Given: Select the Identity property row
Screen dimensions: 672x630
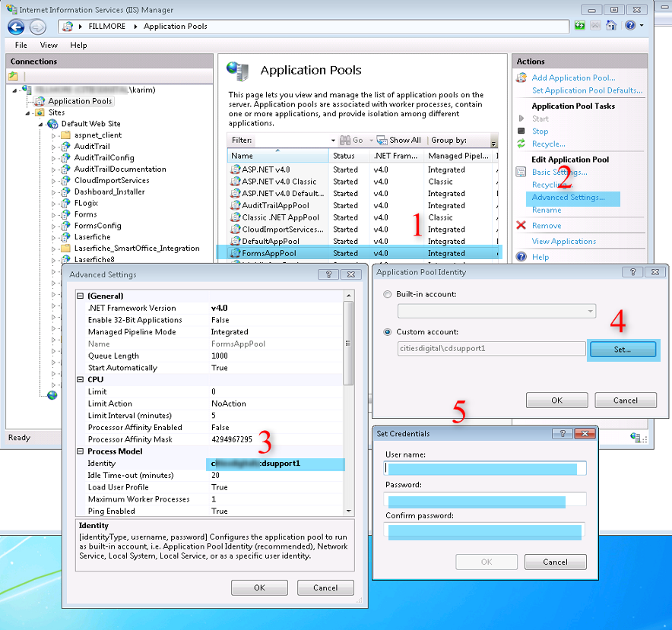Looking at the screenshot, I should coord(210,464).
